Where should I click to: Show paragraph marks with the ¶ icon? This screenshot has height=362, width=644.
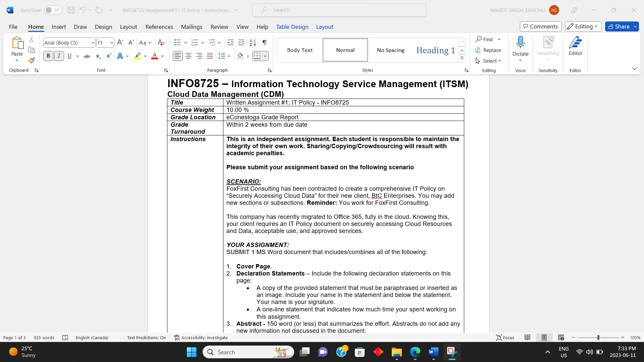[264, 43]
